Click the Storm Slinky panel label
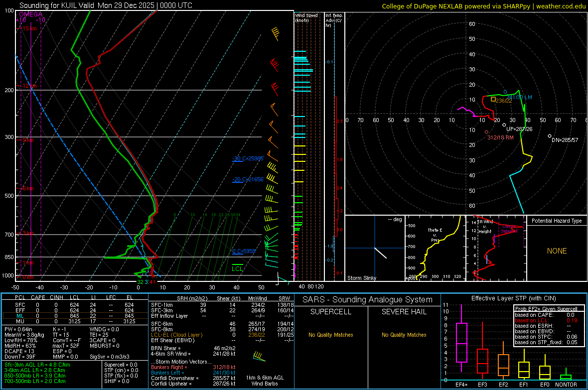Viewport: 588px width, 390px height. [361, 278]
